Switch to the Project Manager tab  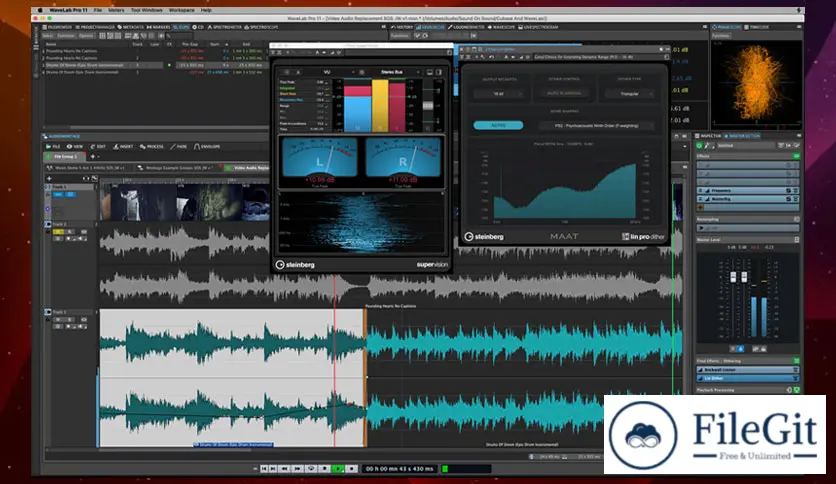click(x=95, y=27)
